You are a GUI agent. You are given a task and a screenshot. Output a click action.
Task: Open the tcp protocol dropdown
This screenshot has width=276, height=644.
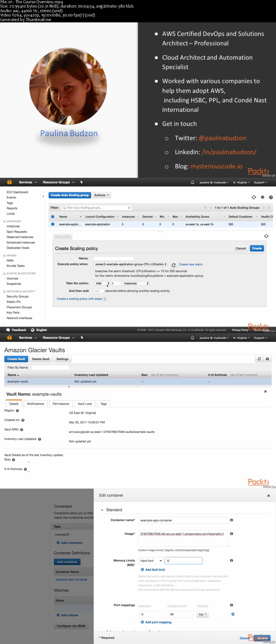point(203,614)
